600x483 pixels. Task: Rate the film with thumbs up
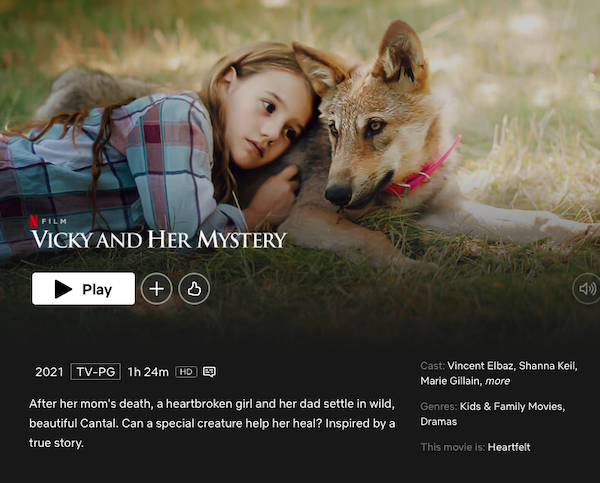coord(194,289)
